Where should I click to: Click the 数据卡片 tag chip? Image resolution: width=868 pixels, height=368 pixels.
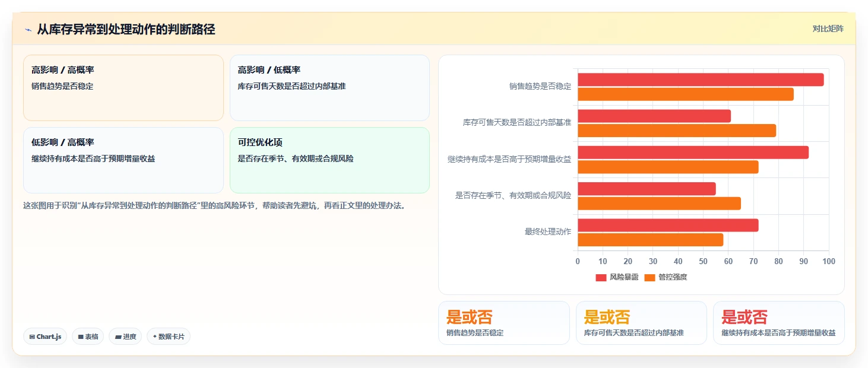coord(169,337)
